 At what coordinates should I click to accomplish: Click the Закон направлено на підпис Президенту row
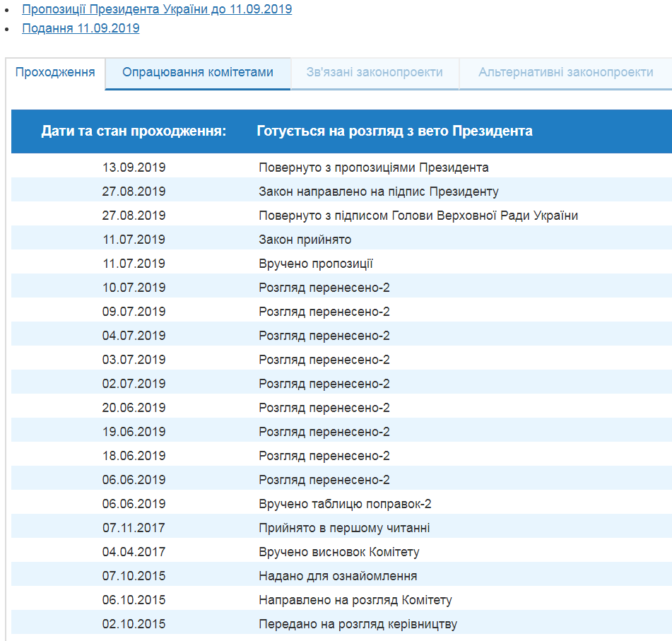click(x=379, y=192)
